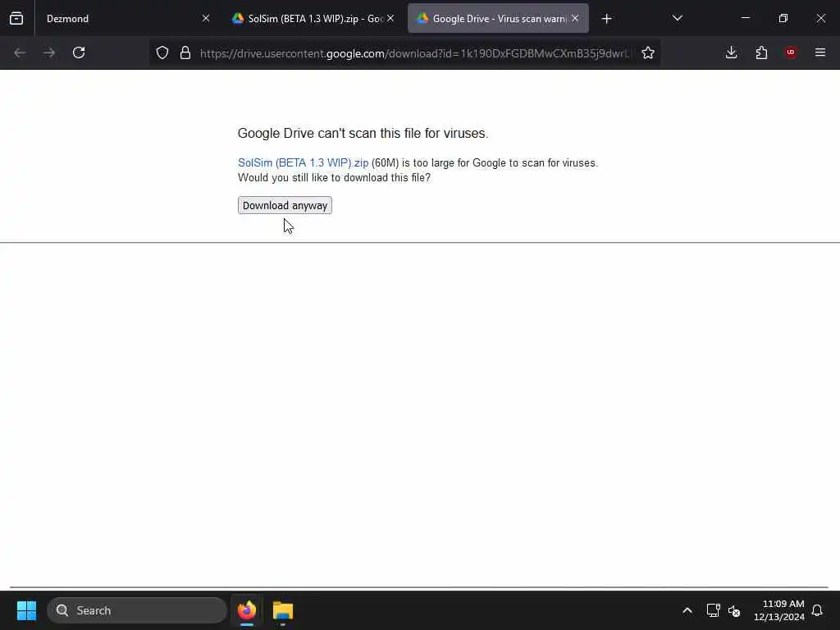Open uBlock Origin extension icon

tap(791, 52)
